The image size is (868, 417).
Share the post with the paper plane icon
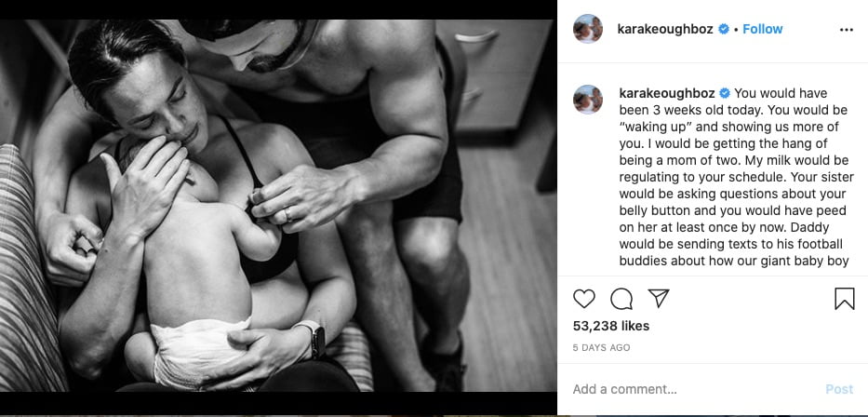pos(658,298)
